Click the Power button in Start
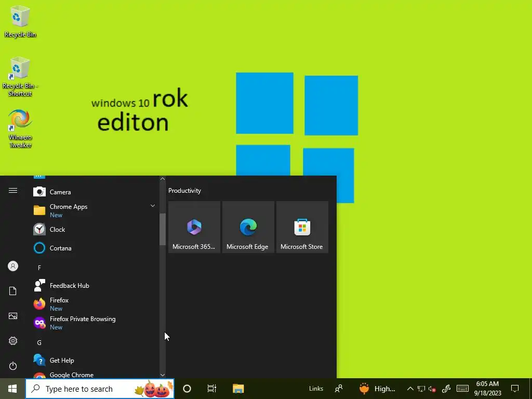This screenshot has width=532, height=399. 13,366
